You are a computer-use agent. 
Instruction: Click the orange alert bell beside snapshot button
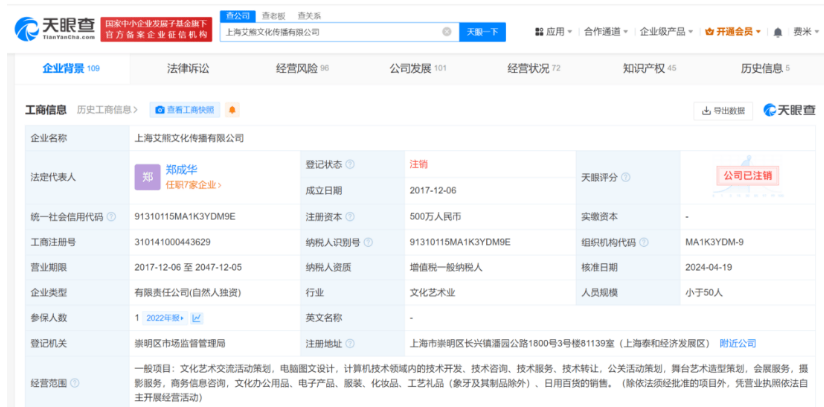point(232,110)
